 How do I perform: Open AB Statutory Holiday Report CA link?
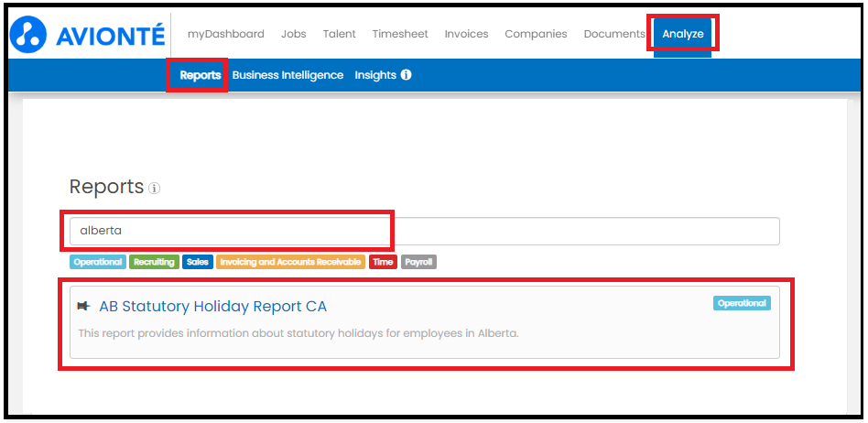(212, 306)
